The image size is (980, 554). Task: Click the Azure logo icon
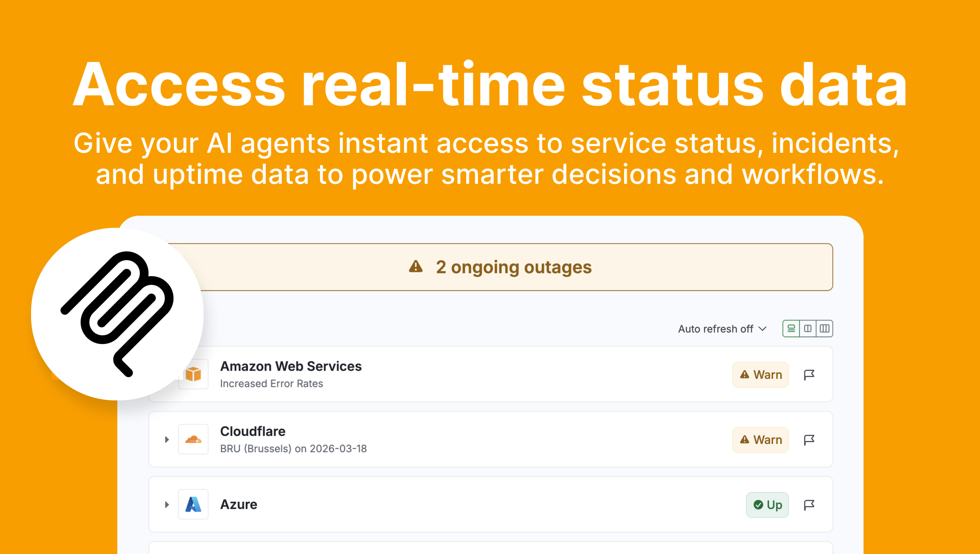point(193,504)
